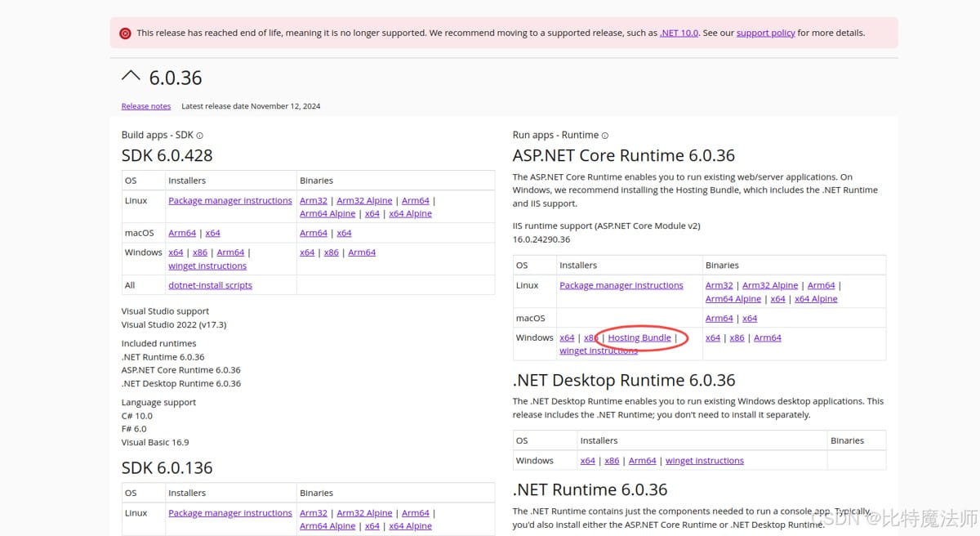The image size is (980, 536).
Task: Download SDK 6.0.428 macOS Arm64 installer
Action: pyautogui.click(x=182, y=233)
